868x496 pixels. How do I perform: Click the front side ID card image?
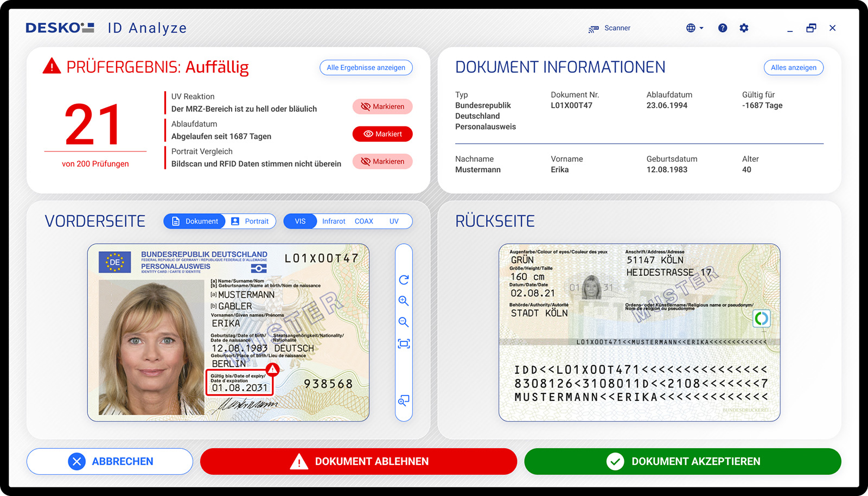coord(228,333)
